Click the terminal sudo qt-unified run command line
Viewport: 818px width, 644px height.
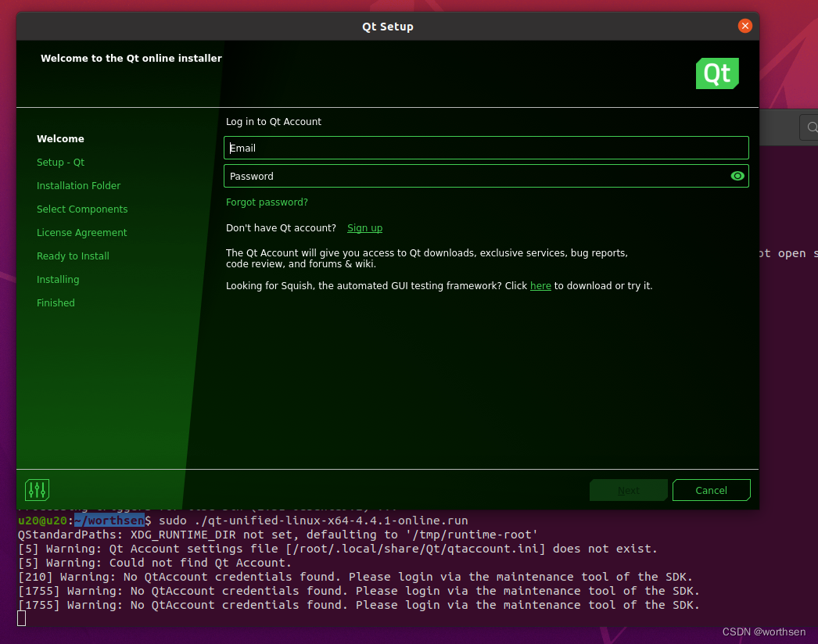coord(243,521)
